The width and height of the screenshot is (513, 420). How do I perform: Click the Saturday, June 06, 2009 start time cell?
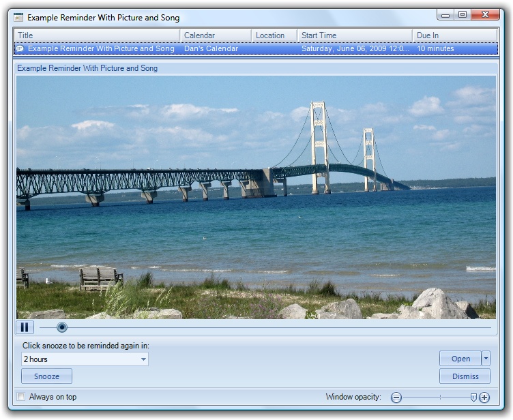coord(355,48)
